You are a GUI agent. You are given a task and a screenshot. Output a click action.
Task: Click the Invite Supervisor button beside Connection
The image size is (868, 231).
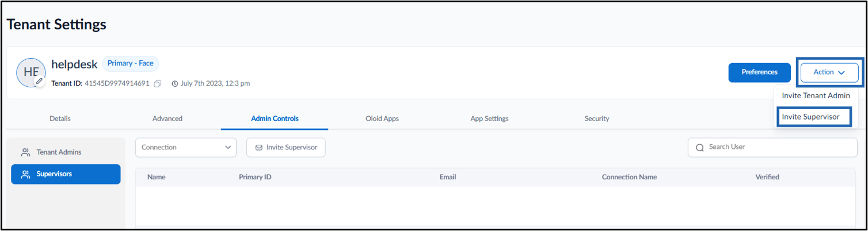[x=286, y=147]
